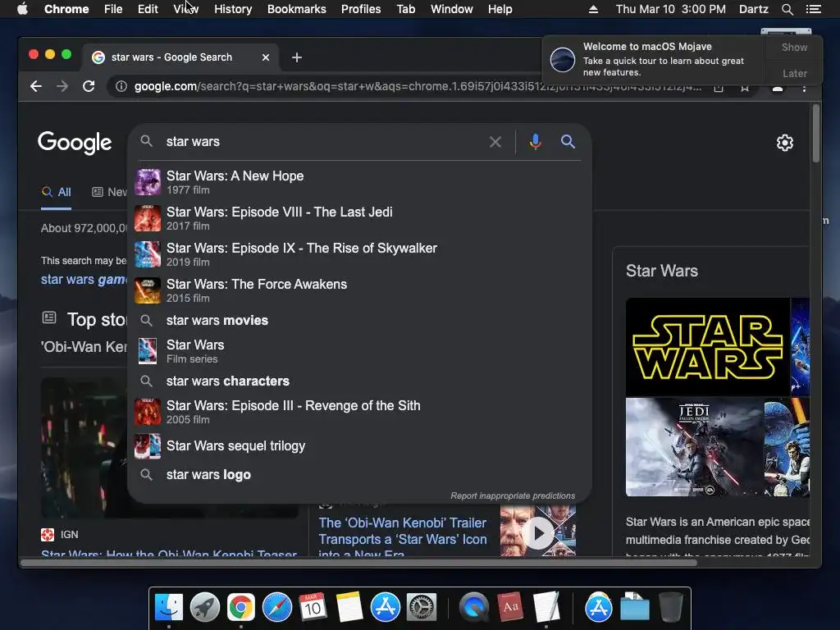Image resolution: width=840 pixels, height=630 pixels.
Task: Open Google settings gear icon
Action: [x=785, y=143]
